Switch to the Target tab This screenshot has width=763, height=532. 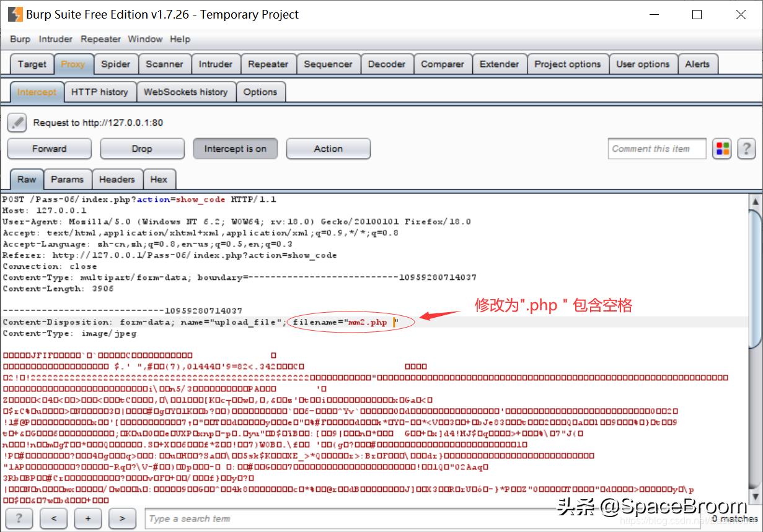click(32, 64)
